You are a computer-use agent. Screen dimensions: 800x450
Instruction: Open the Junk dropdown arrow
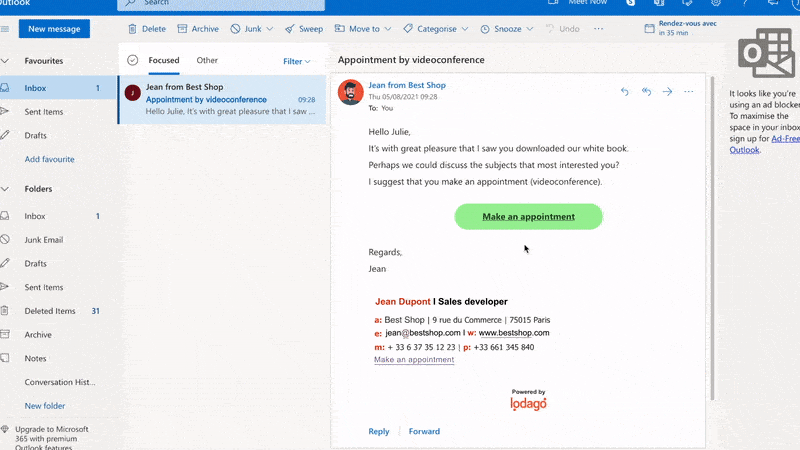(x=269, y=29)
